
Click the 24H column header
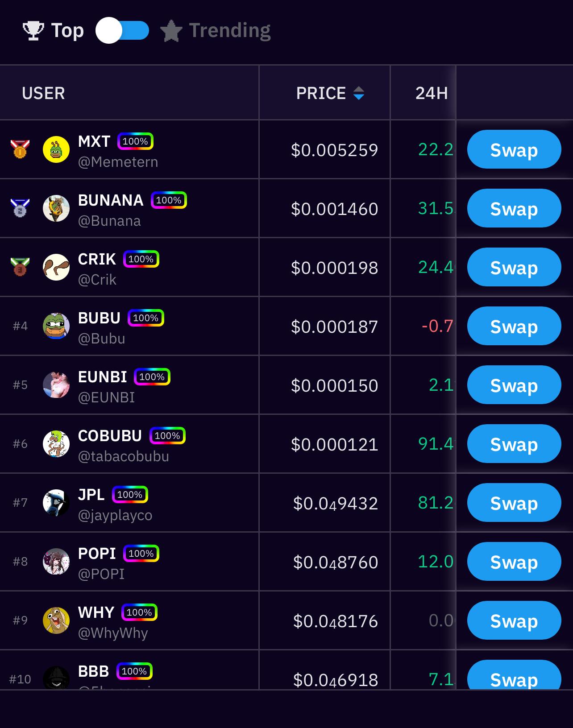[x=431, y=93]
